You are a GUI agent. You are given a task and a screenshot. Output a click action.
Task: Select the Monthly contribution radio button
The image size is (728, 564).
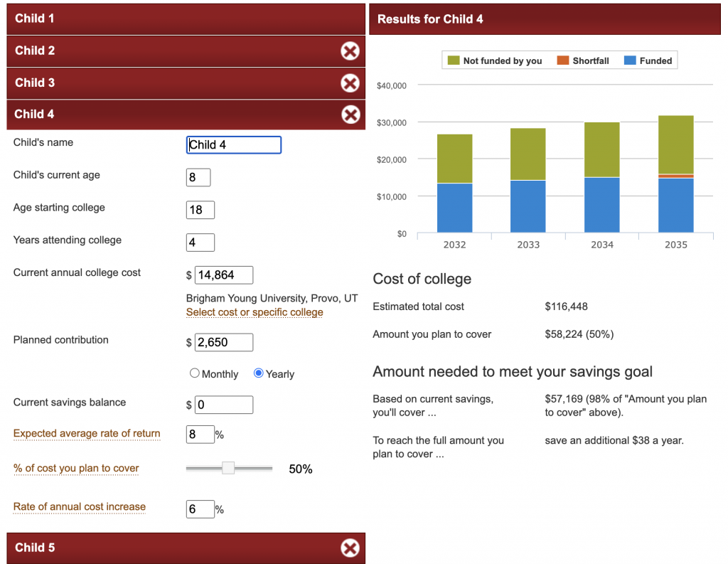[x=195, y=373]
